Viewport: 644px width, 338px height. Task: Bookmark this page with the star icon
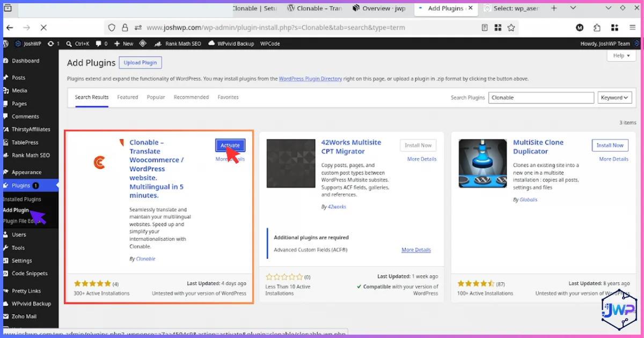tap(511, 27)
